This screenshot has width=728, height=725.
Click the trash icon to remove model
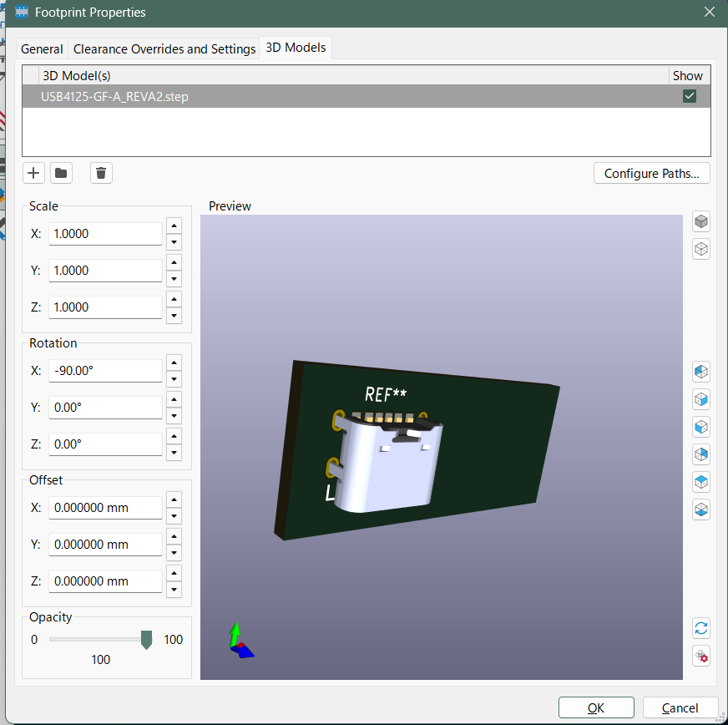[101, 173]
